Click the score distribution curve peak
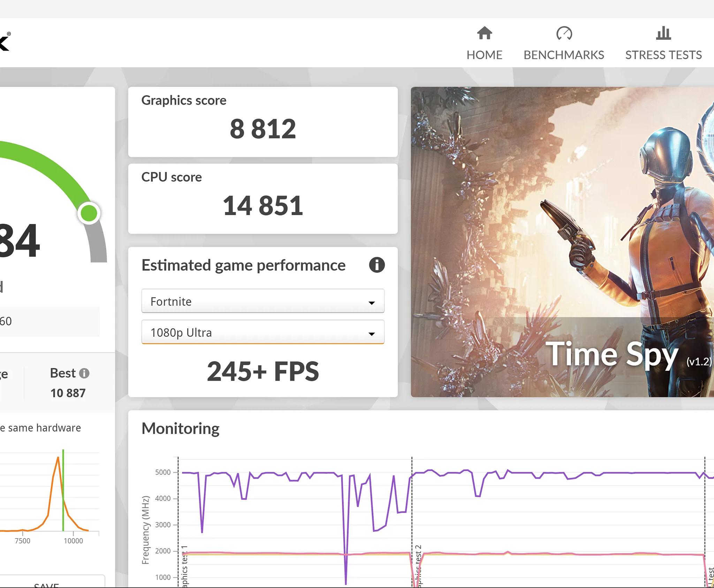 click(58, 458)
